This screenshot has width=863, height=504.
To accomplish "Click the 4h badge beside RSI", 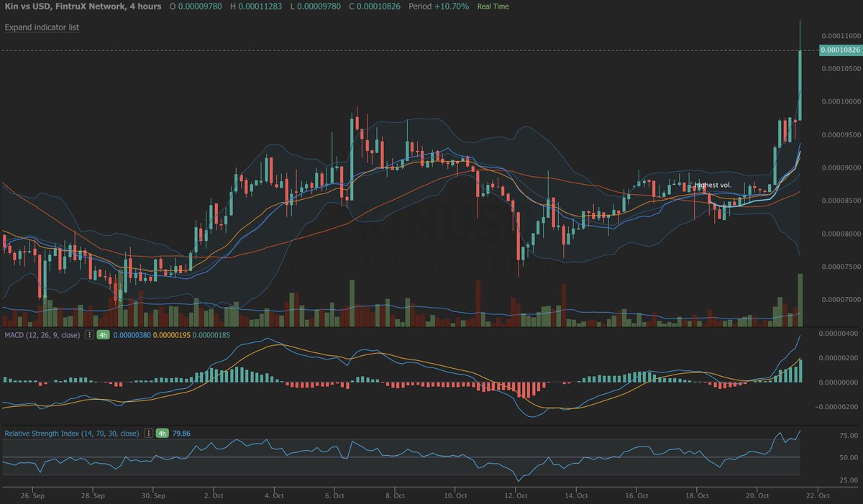I will [x=162, y=434].
